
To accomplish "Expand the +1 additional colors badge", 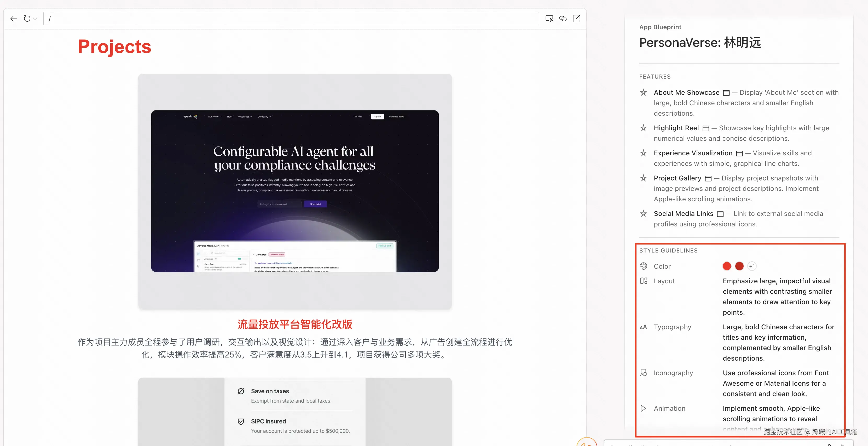I will pos(752,266).
